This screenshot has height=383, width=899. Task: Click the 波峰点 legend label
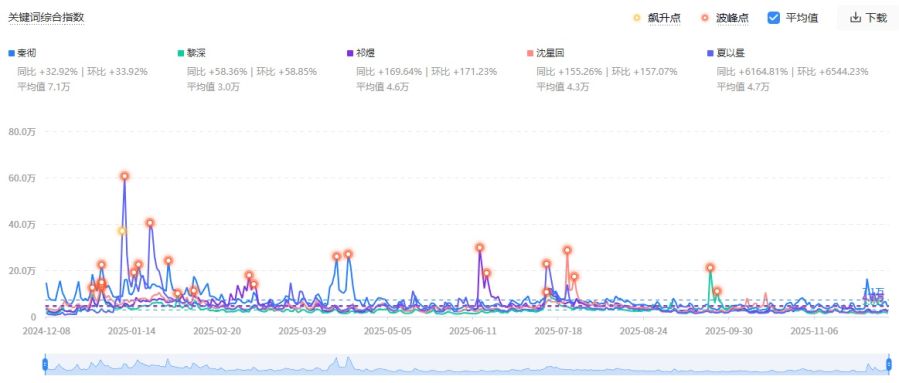click(x=732, y=18)
